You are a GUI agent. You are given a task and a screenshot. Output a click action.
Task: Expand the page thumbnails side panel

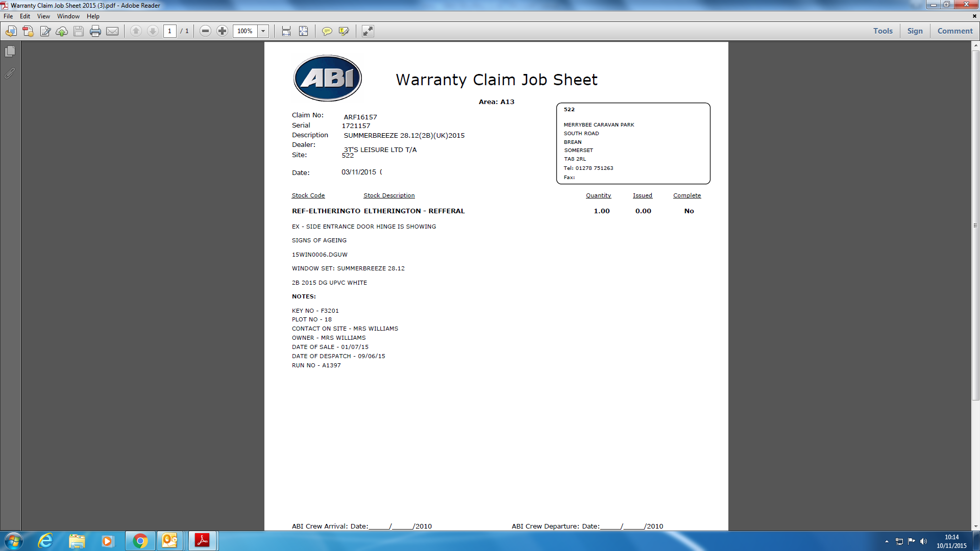coord(10,52)
